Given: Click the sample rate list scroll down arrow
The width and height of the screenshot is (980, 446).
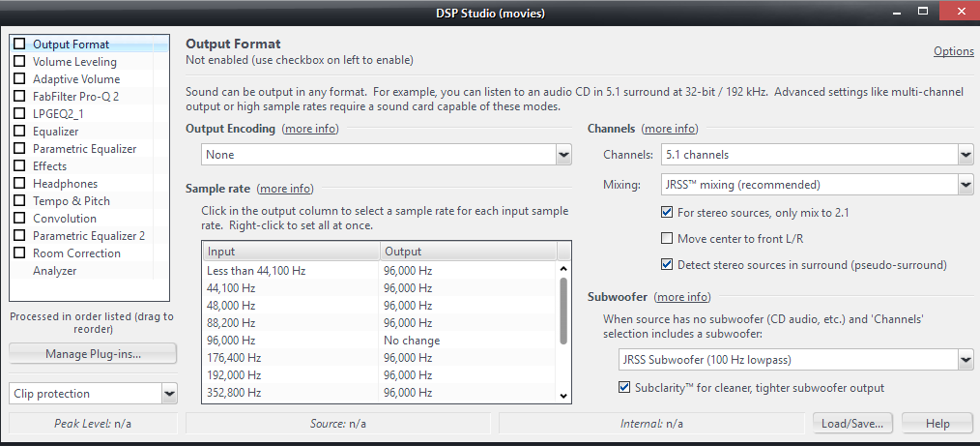Looking at the screenshot, I should tap(563, 396).
